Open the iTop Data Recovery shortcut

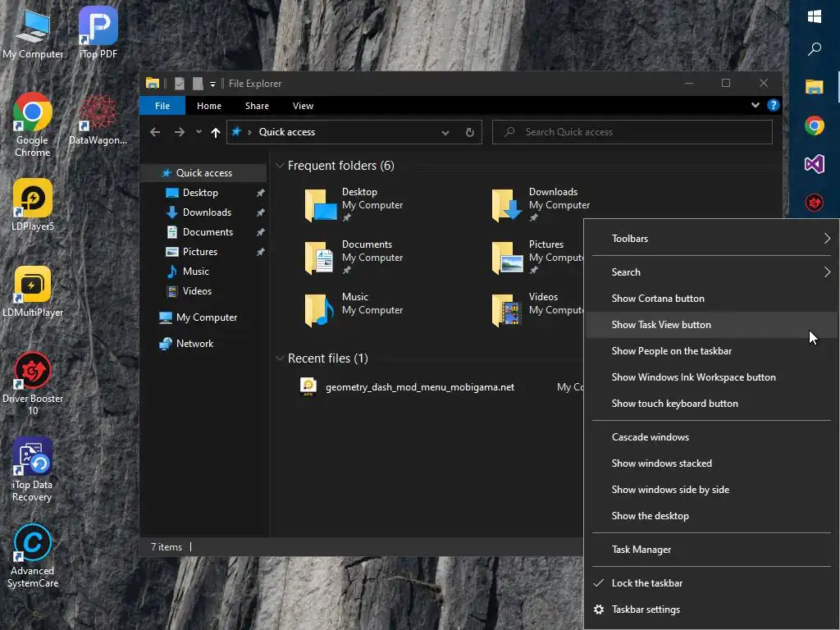[x=33, y=469]
